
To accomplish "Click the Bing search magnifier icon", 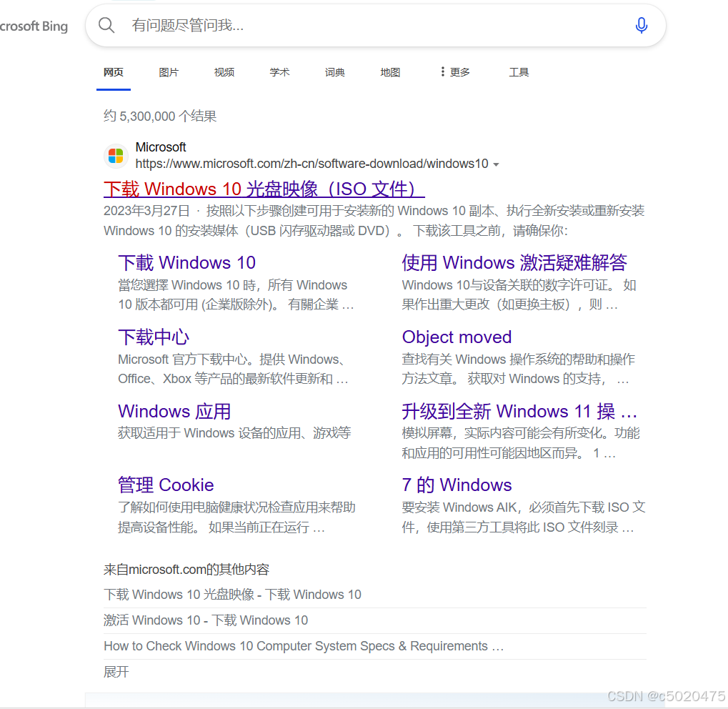I will 106,25.
